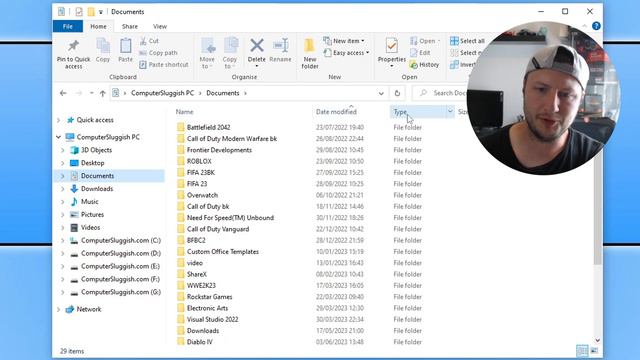Select Videos in navigation pane
640x360 pixels.
(91, 228)
